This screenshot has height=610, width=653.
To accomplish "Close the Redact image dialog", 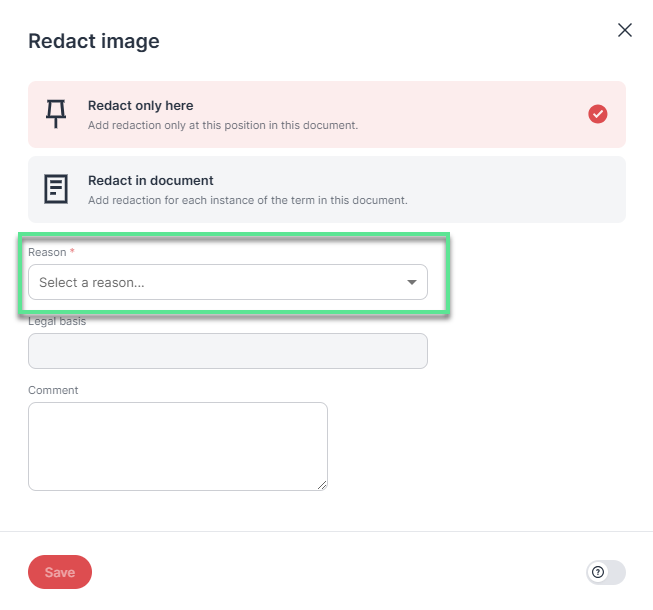I will pos(625,30).
